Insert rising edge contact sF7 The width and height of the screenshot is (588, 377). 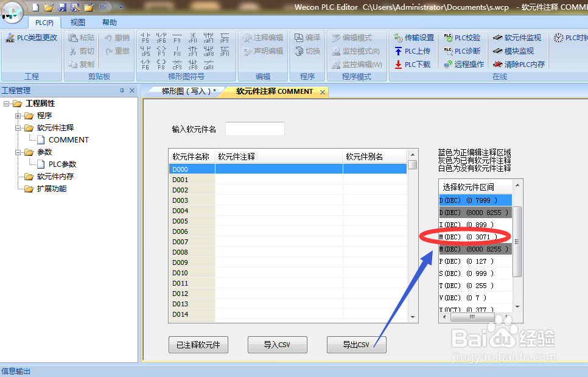pos(193,51)
